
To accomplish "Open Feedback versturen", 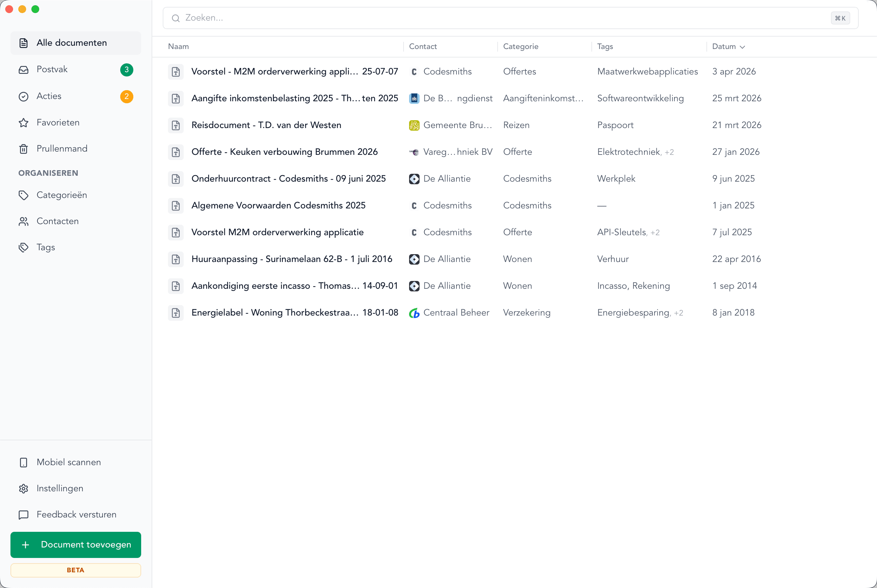I will [x=76, y=514].
